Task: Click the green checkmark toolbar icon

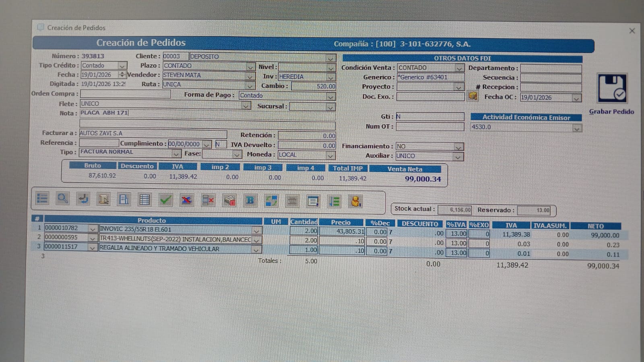Action: click(165, 200)
